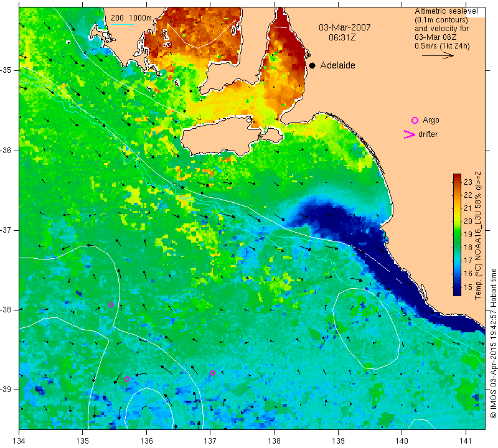Click the temperature color bar scale
The height and width of the screenshot is (448, 498).
point(457,235)
